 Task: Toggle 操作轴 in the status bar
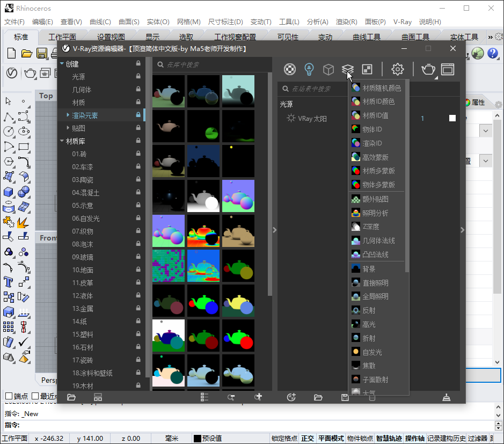pyautogui.click(x=415, y=438)
